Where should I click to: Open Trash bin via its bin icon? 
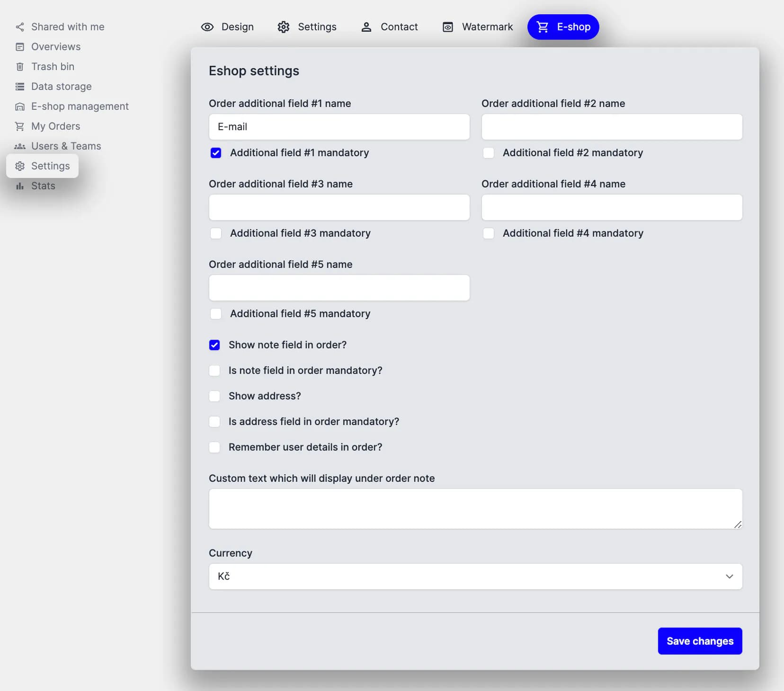19,67
